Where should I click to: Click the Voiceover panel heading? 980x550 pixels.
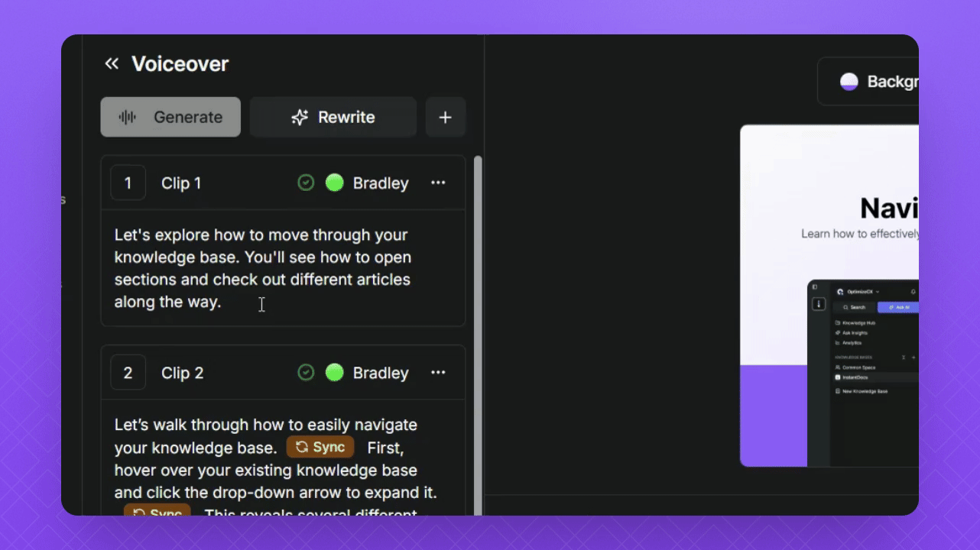point(180,63)
